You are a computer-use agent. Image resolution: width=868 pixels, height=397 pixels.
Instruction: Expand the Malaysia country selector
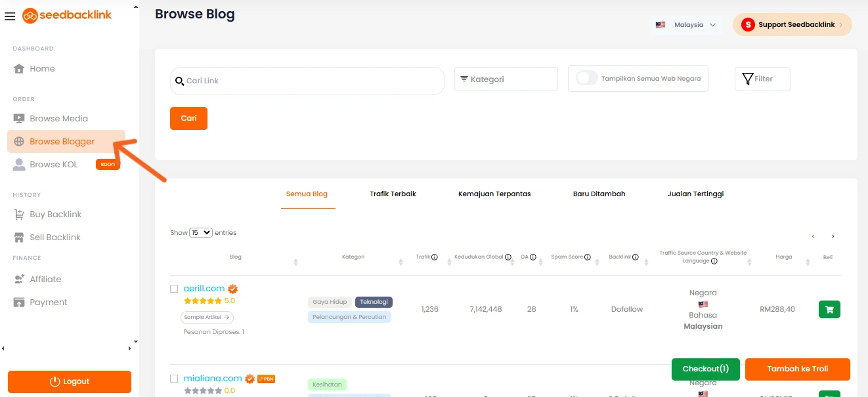pyautogui.click(x=685, y=25)
